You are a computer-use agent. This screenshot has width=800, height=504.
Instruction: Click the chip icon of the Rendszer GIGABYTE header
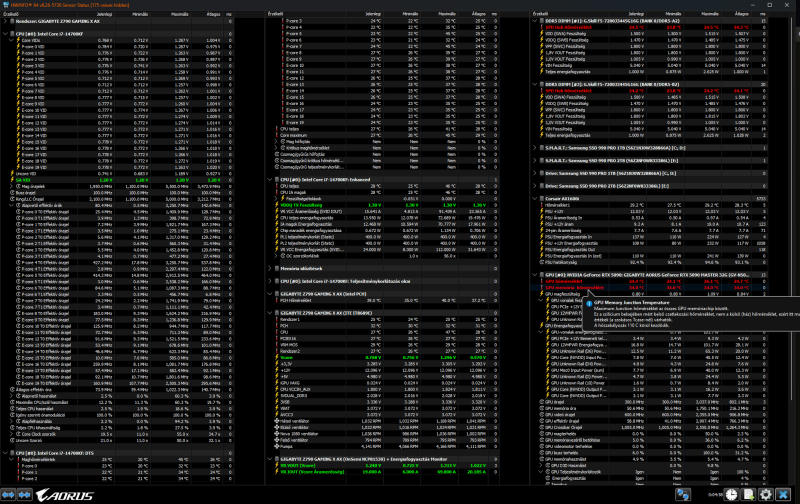[x=12, y=21]
